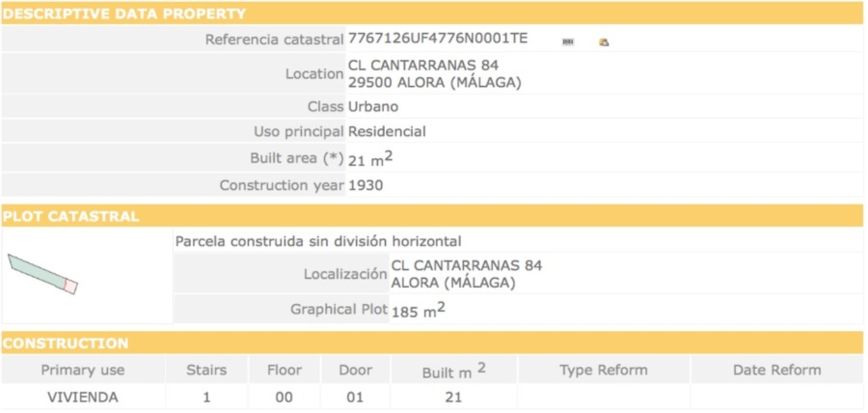The width and height of the screenshot is (868, 413).
Task: Click the CONSTRUCTION section header
Action: 65,343
